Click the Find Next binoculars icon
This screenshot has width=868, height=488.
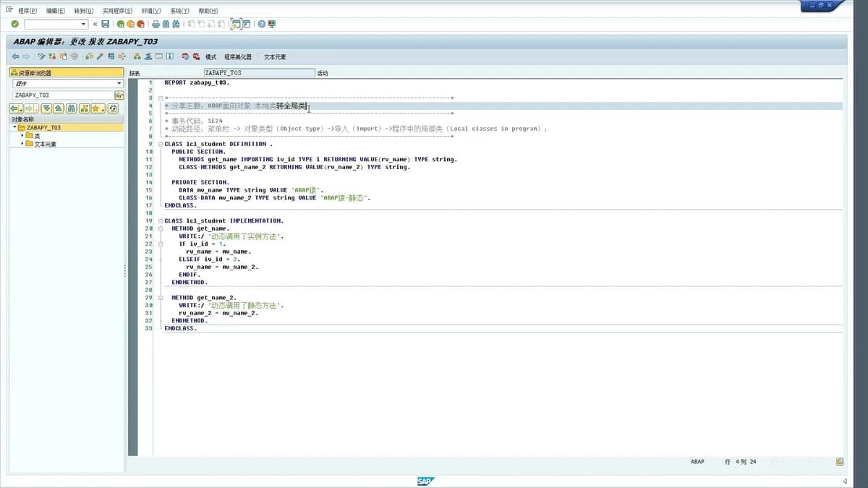click(x=176, y=24)
